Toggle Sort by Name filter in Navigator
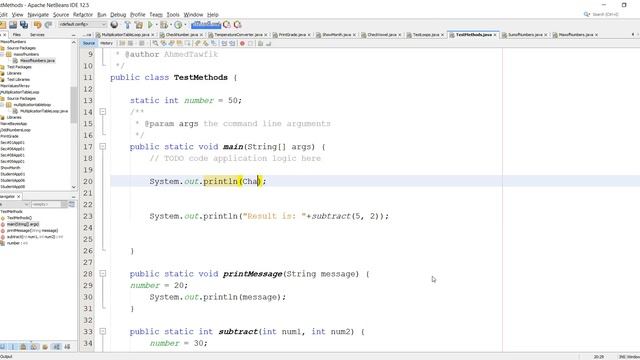The image size is (640, 360). (x=56, y=347)
